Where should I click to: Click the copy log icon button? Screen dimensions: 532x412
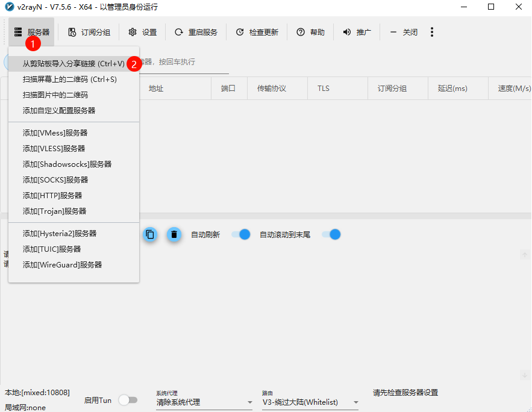(151, 234)
